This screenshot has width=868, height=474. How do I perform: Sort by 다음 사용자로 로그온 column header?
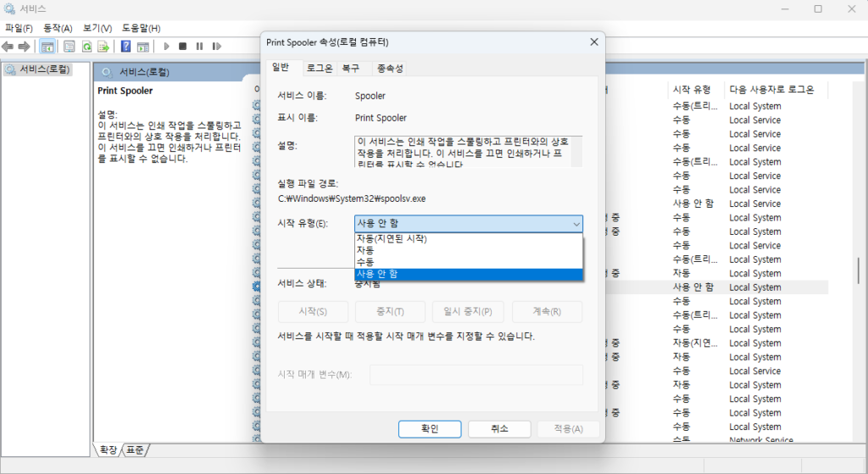click(775, 90)
